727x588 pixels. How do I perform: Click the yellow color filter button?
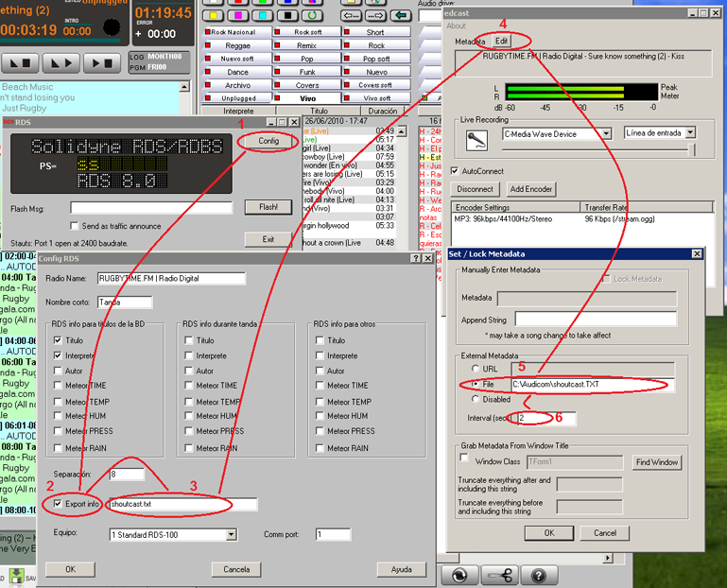point(214,16)
